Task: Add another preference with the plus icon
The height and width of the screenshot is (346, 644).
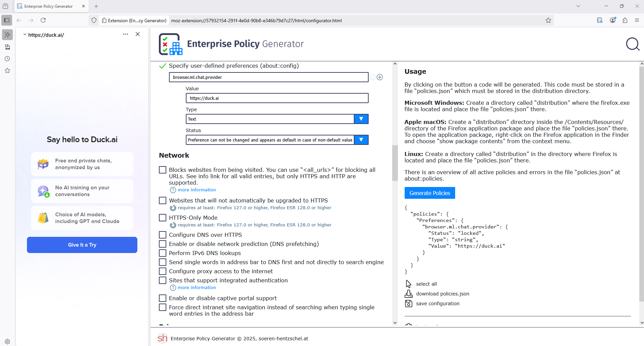Action: pyautogui.click(x=380, y=77)
